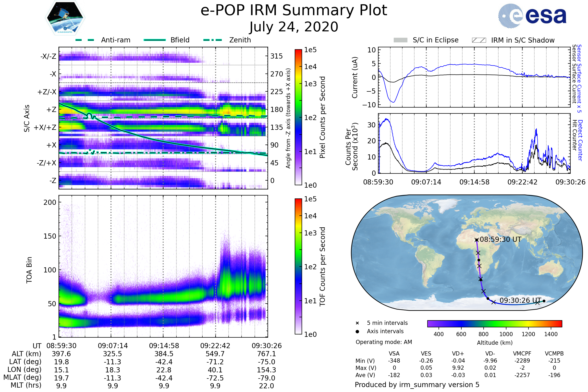Click the TOF Counts per Second colorbar

298,267
